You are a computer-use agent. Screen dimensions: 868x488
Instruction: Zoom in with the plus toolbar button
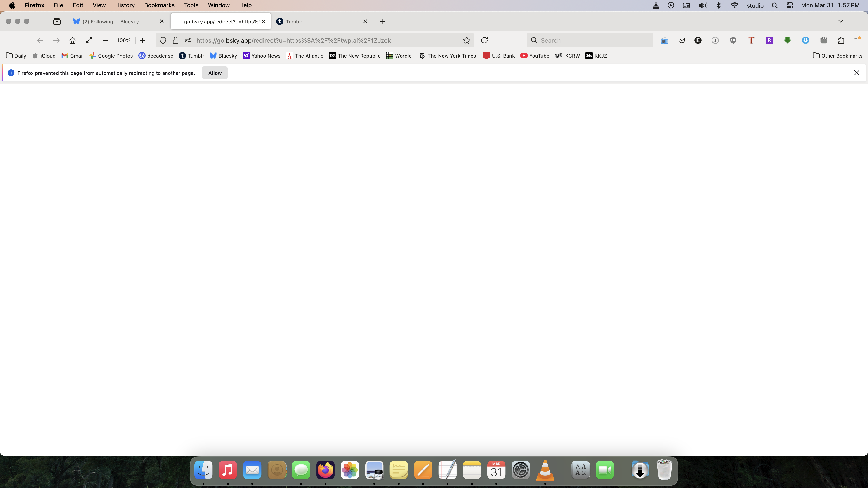pos(143,40)
